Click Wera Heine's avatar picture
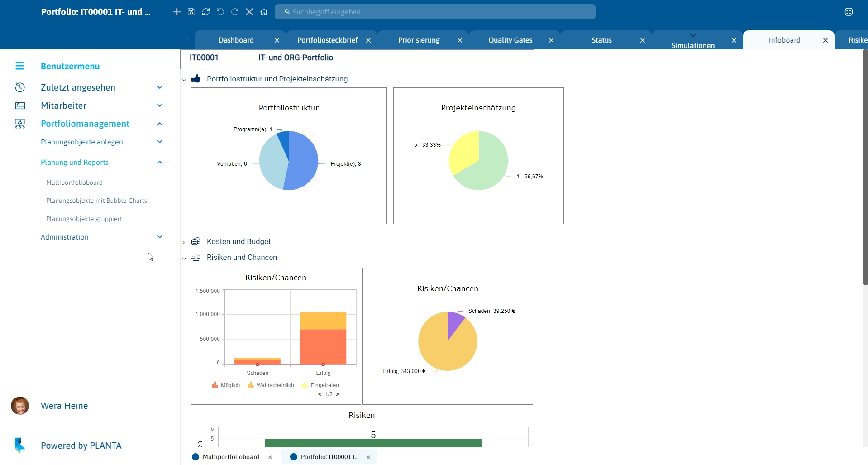The width and height of the screenshot is (868, 465). [x=20, y=406]
